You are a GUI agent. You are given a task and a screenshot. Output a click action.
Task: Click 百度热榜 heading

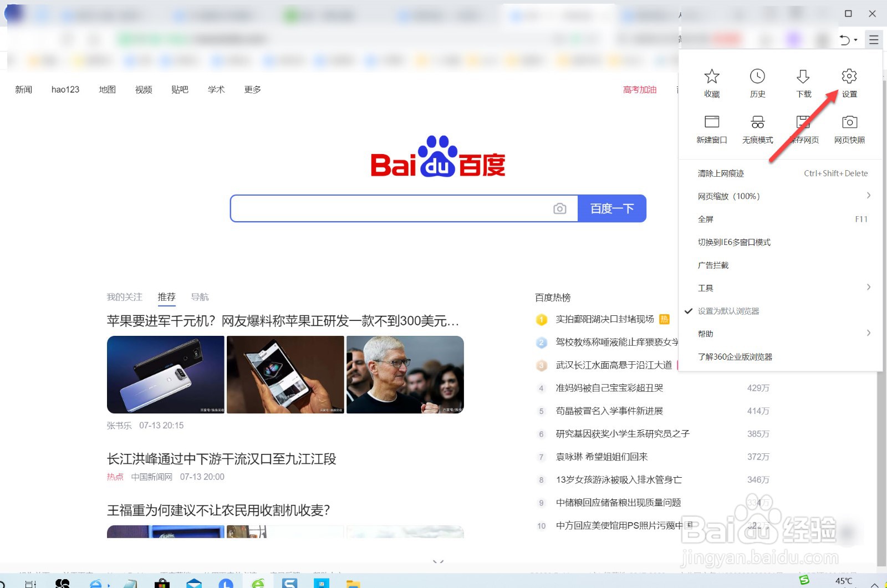click(x=553, y=298)
